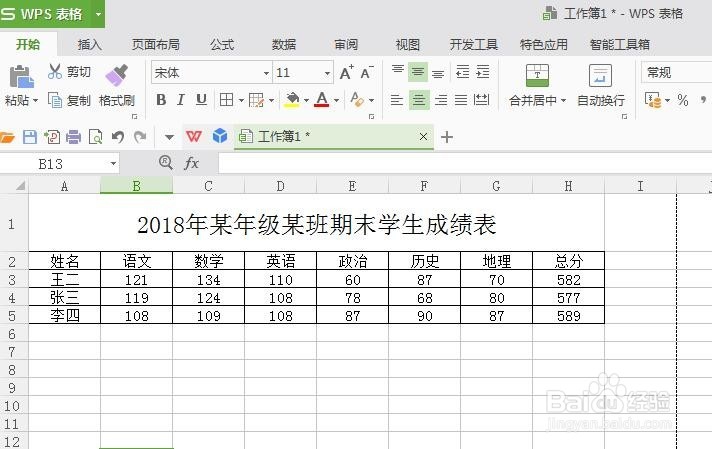The image size is (712, 449).
Task: Open the WPS 表格 application menu arrow
Action: (98, 14)
